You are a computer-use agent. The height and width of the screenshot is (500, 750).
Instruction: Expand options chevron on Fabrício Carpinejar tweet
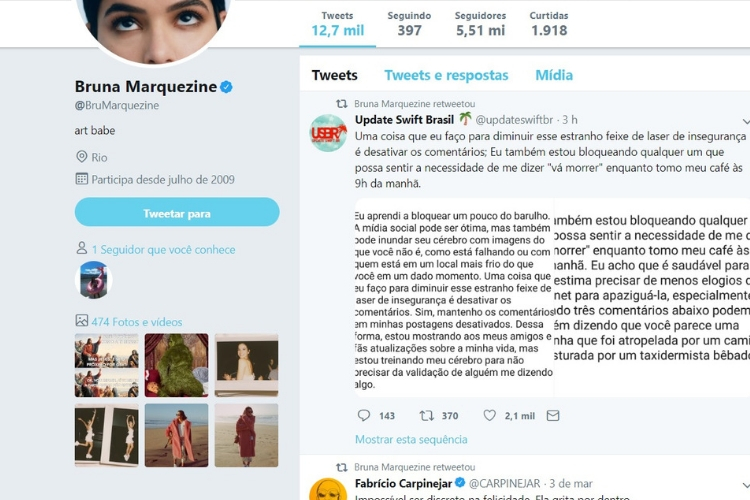point(746,485)
